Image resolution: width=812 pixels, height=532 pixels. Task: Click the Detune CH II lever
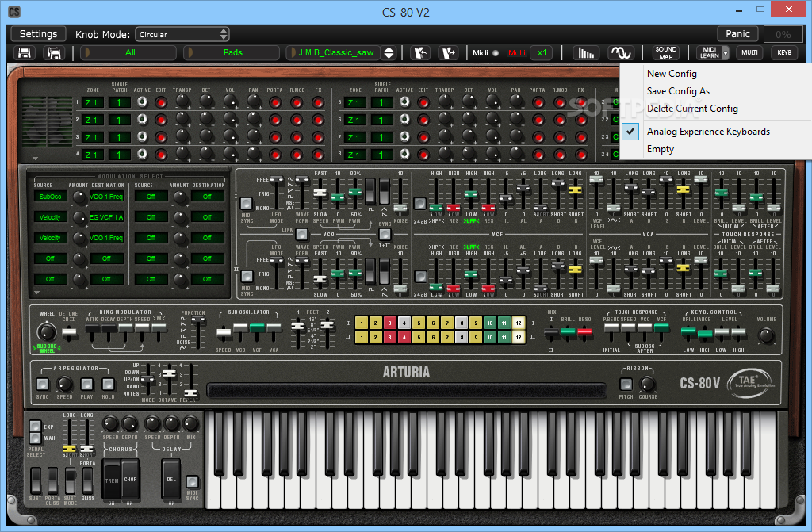click(68, 332)
